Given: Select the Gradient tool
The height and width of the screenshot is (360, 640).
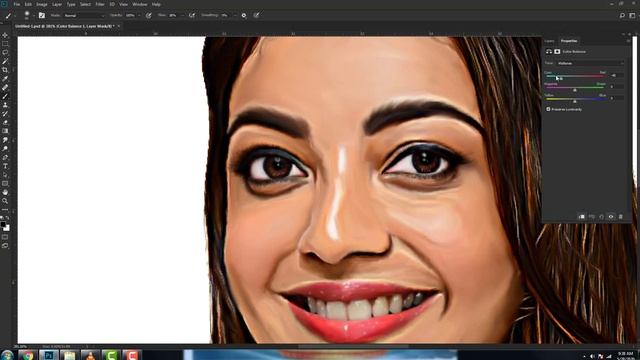Looking at the screenshot, I should coord(5,131).
